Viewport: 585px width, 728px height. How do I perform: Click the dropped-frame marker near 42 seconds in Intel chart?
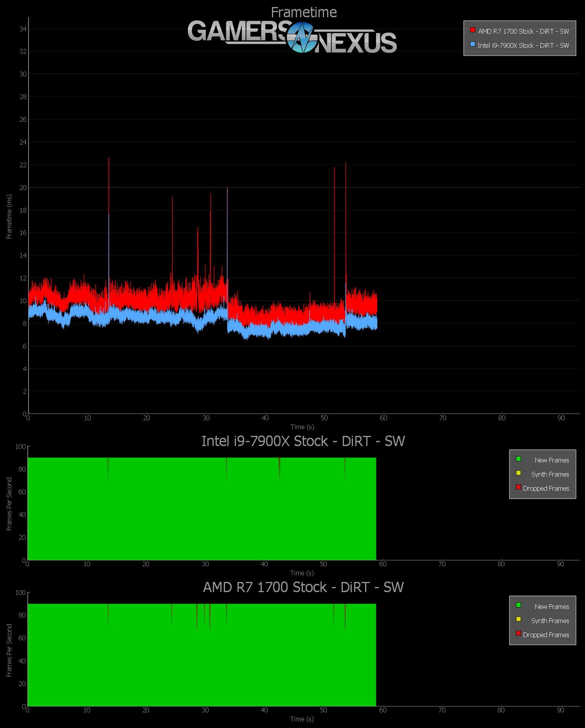pos(279,469)
